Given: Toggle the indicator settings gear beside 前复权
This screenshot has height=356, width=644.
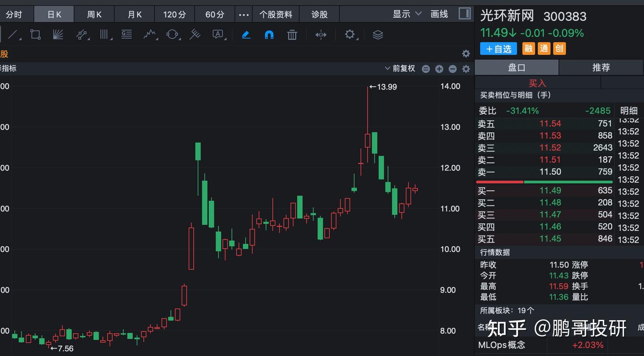Looking at the screenshot, I should (x=466, y=69).
